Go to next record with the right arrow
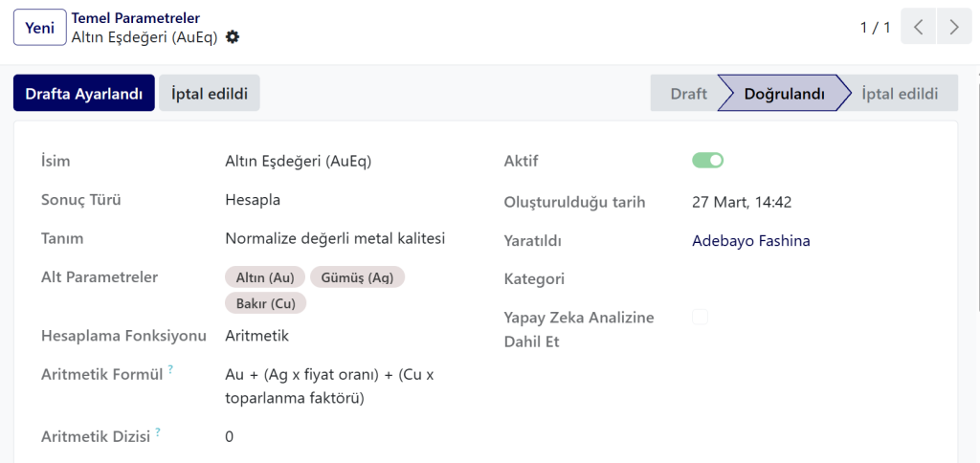The width and height of the screenshot is (980, 463). [x=954, y=28]
